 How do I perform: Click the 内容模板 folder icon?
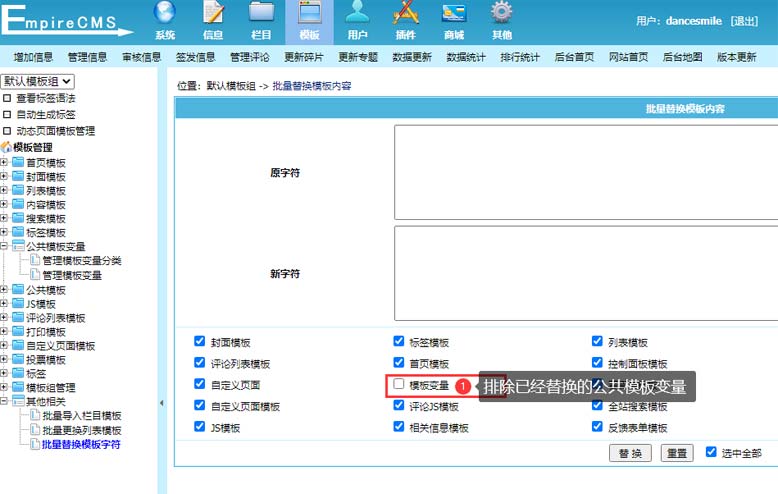coord(18,204)
